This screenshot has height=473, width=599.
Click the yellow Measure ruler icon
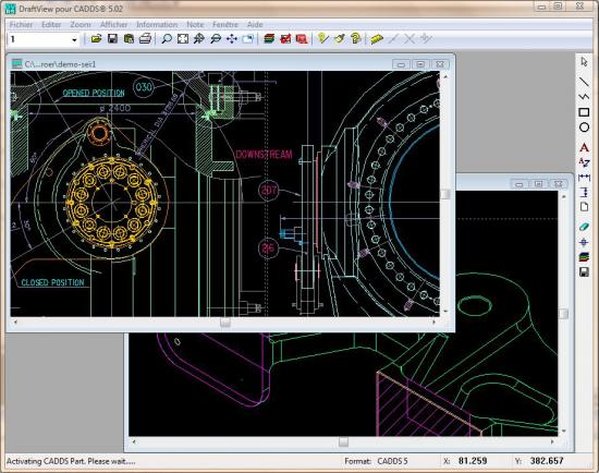[377, 39]
